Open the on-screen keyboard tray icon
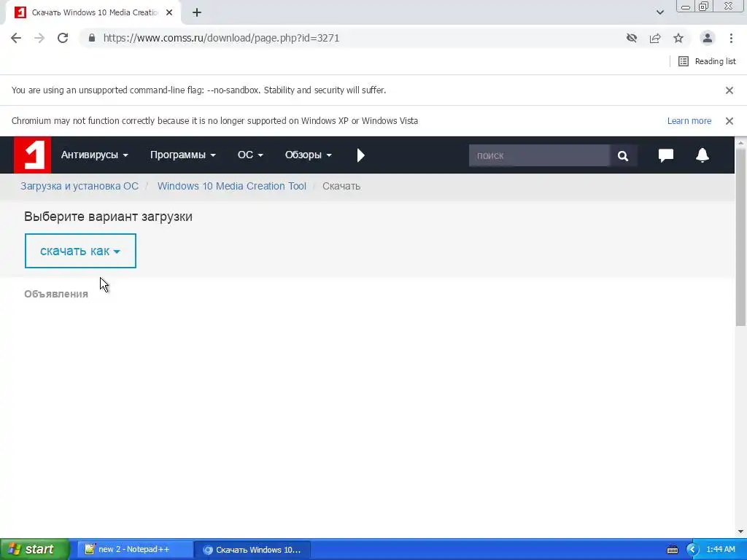Screen dimensions: 747x560 (x=672, y=550)
